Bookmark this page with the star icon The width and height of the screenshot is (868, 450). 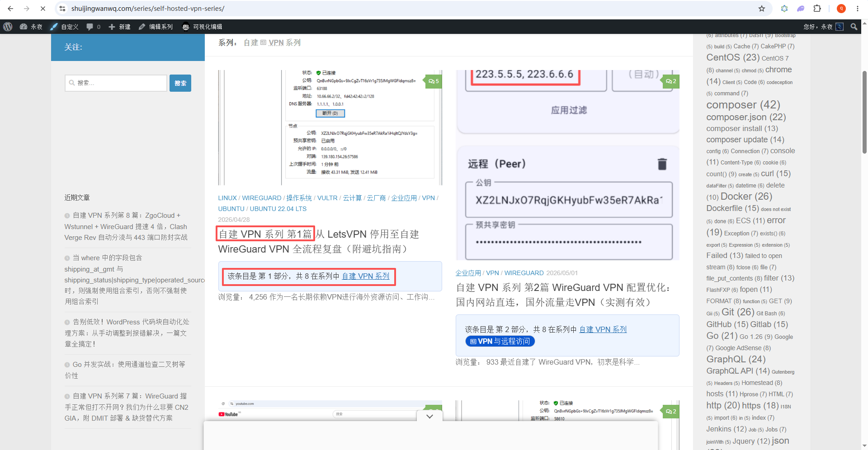pyautogui.click(x=762, y=9)
